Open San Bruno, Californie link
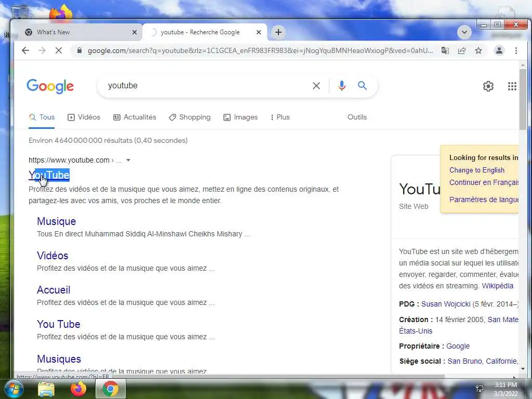 point(483,361)
